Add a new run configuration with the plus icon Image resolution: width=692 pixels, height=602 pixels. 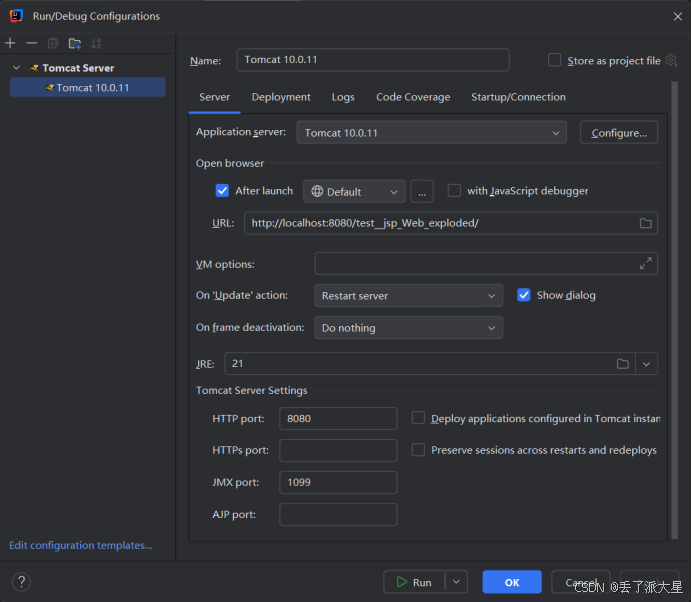10,43
